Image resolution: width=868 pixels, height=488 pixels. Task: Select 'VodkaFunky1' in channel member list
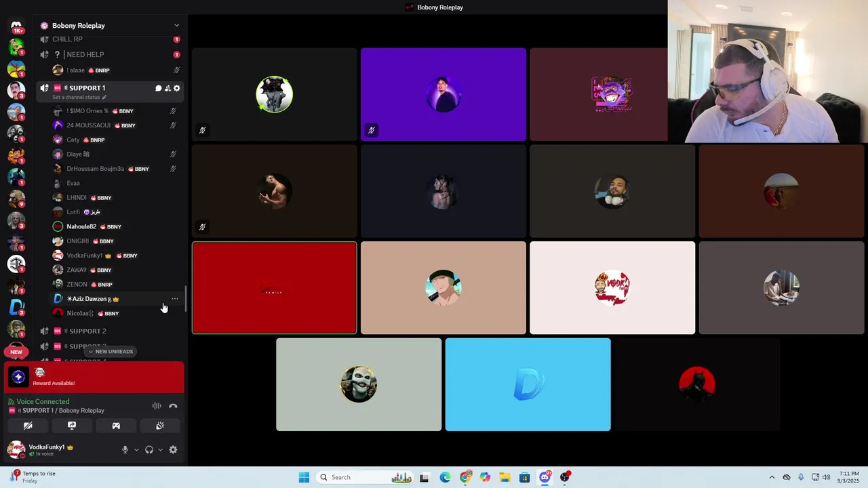click(117, 256)
